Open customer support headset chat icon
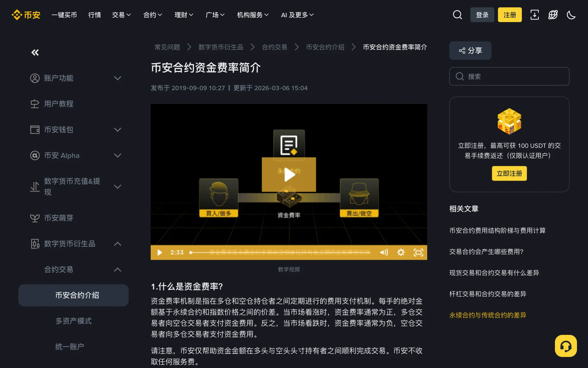This screenshot has width=588, height=368. coord(566,346)
